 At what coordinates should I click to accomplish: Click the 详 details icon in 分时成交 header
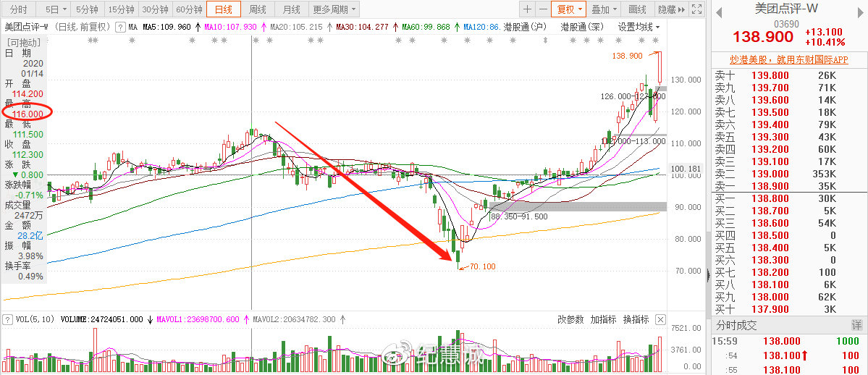pos(857,326)
